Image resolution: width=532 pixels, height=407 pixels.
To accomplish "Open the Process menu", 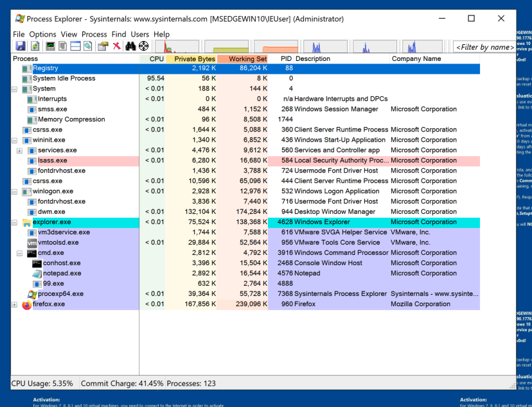I will click(94, 34).
